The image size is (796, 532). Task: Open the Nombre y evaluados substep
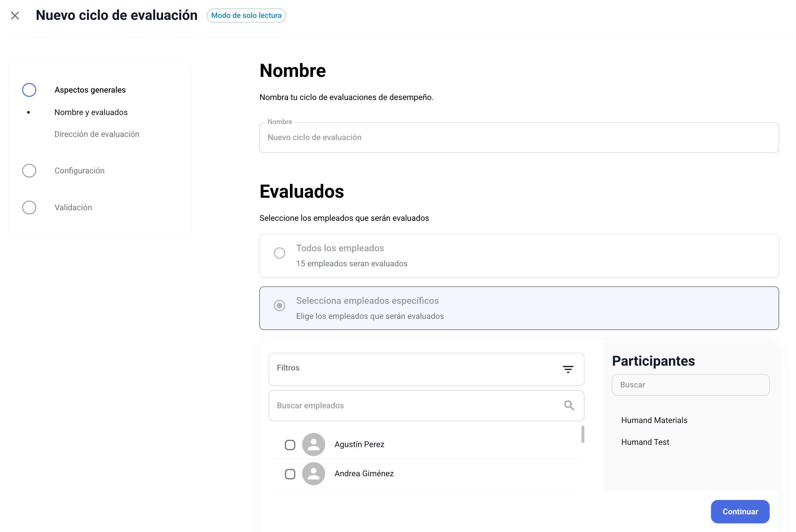coord(91,112)
